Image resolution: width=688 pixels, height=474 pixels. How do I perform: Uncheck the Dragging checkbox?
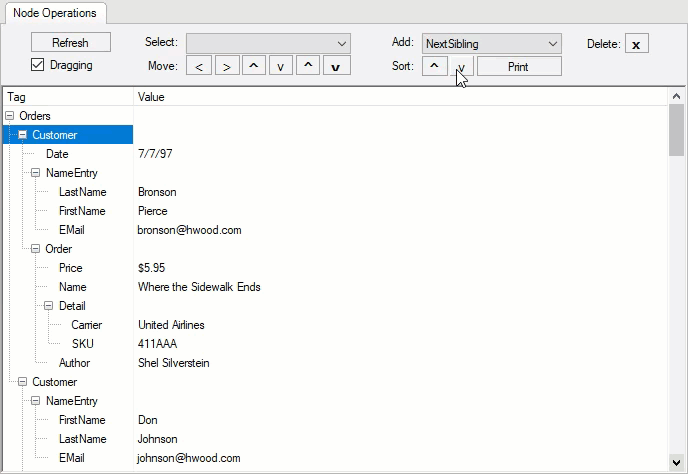[38, 65]
